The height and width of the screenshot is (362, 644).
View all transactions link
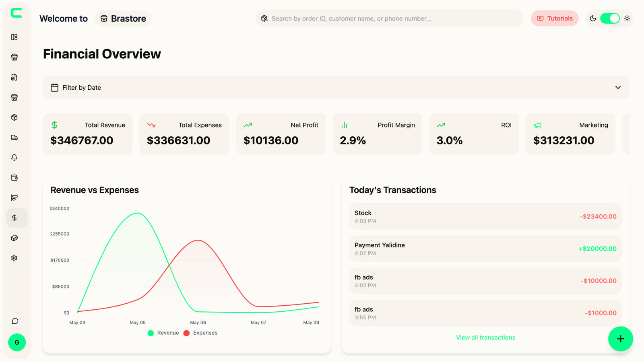[485, 337]
